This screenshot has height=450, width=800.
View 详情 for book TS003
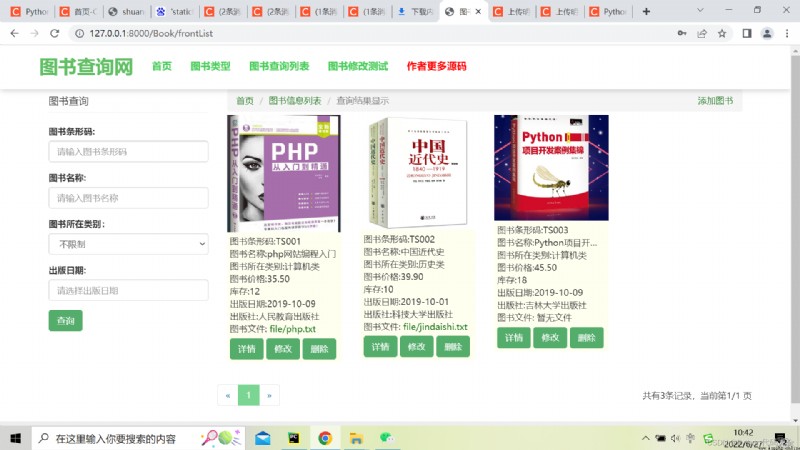514,338
